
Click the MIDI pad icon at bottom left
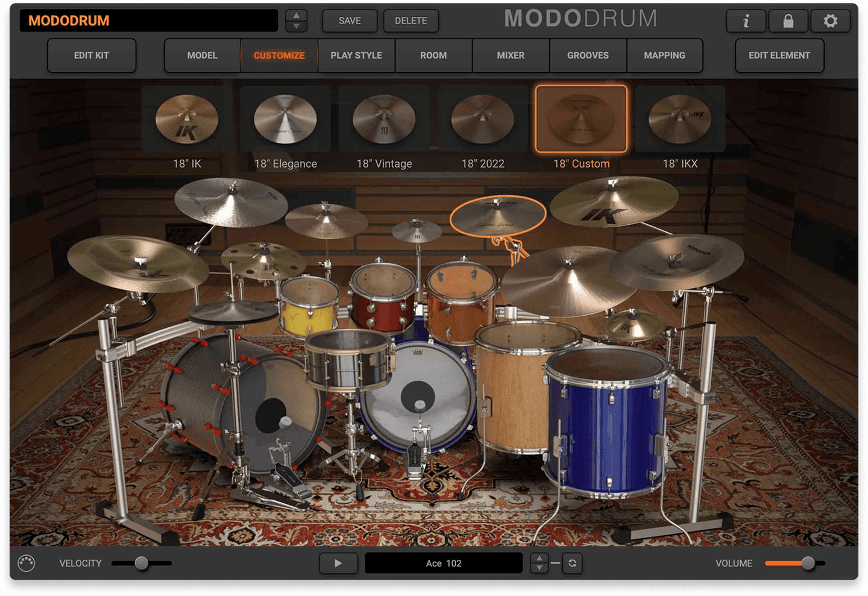point(26,563)
